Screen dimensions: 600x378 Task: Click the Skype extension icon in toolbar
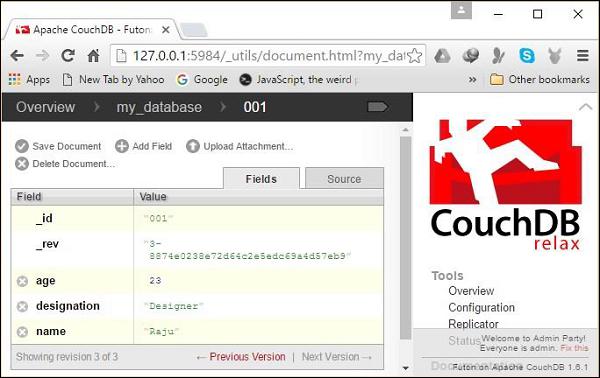(527, 56)
